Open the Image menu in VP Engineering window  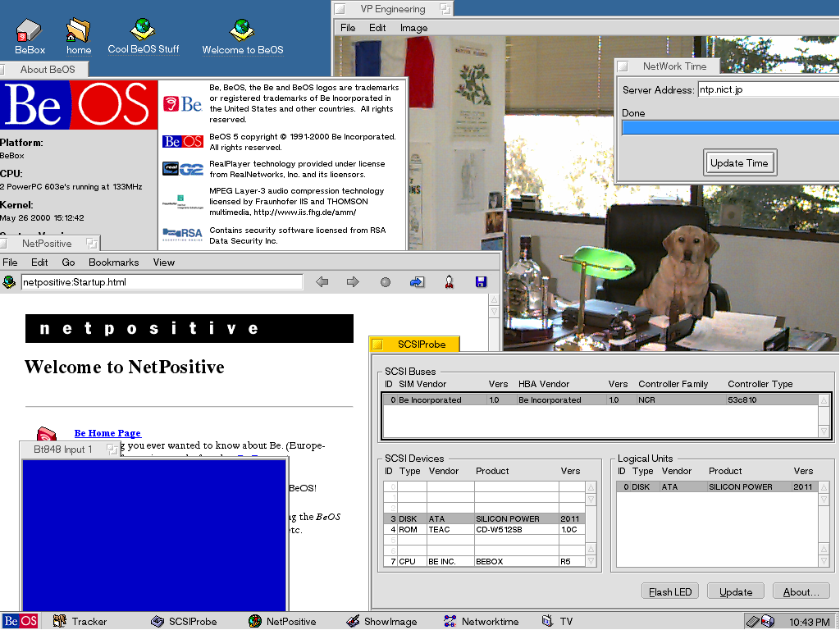413,28
